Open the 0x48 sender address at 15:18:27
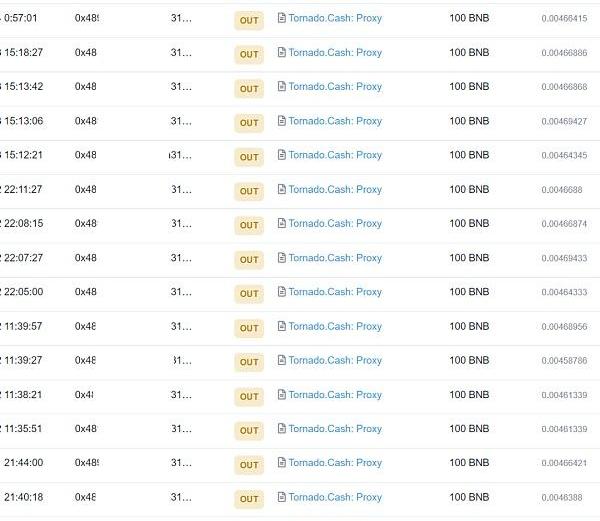The image size is (600, 521). tap(86, 53)
